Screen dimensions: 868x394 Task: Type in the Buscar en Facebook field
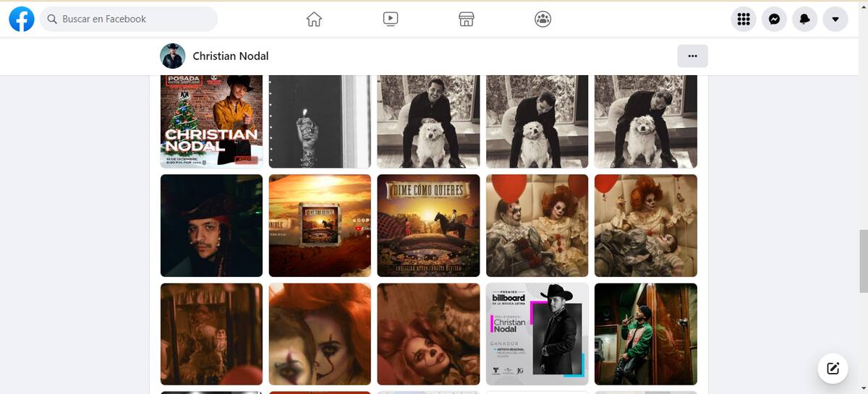(130, 20)
